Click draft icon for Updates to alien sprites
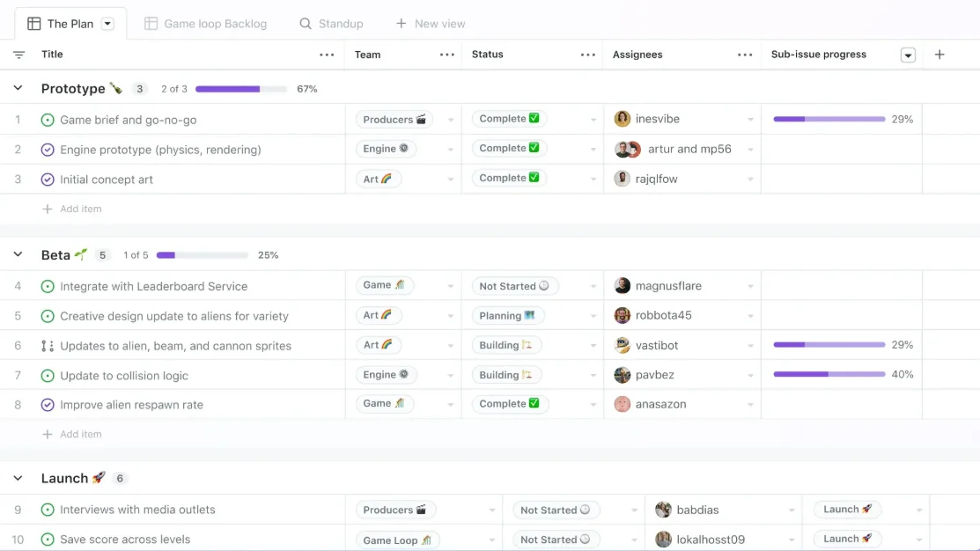Viewport: 980px width, 551px height. click(x=48, y=346)
